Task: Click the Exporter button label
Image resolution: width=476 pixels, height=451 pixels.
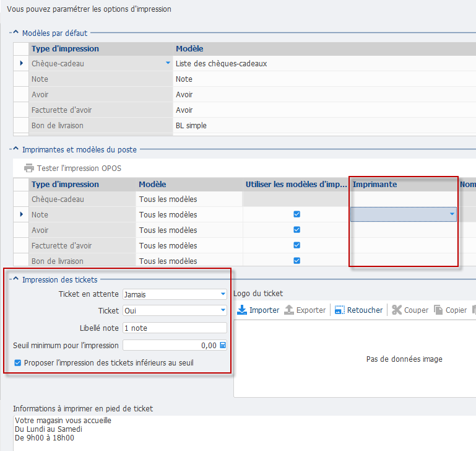Action: point(311,310)
